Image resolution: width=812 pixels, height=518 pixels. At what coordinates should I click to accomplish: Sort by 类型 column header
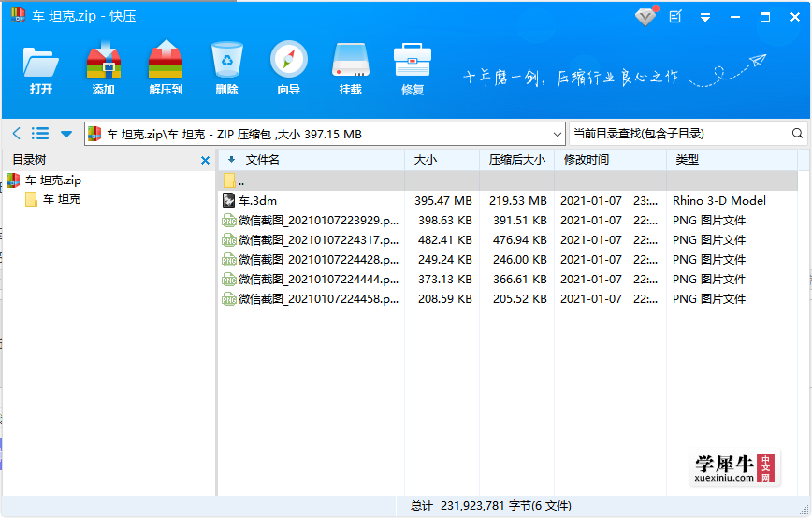point(732,160)
